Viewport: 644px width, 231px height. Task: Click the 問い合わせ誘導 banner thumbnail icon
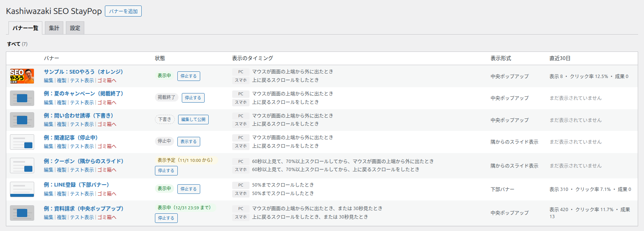[22, 120]
